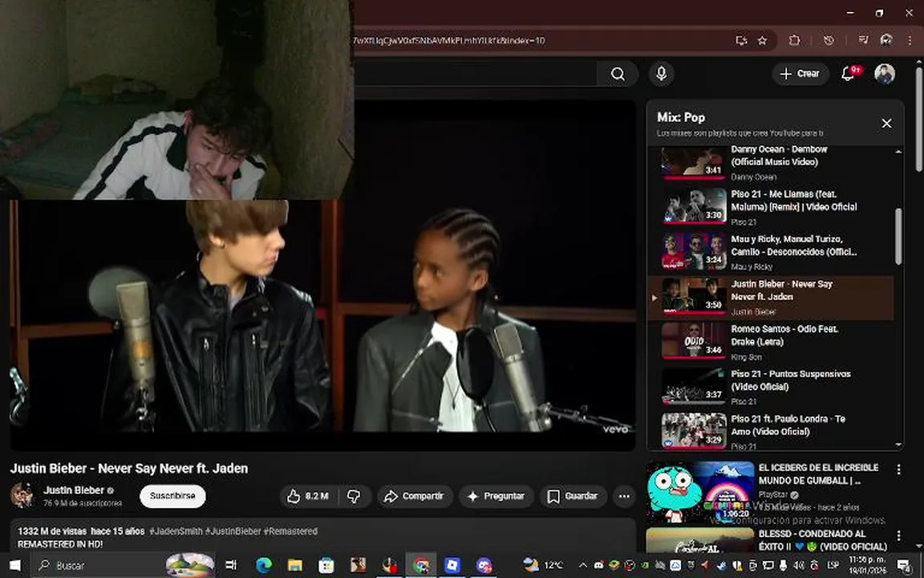This screenshot has width=924, height=578.
Task: Open the Windows Start menu
Action: pos(14,565)
